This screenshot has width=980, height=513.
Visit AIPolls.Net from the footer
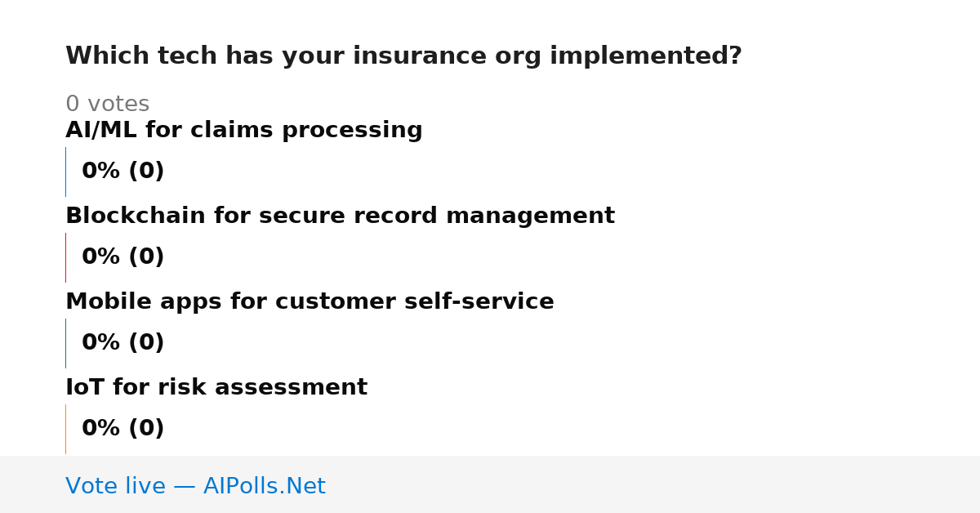(x=265, y=487)
